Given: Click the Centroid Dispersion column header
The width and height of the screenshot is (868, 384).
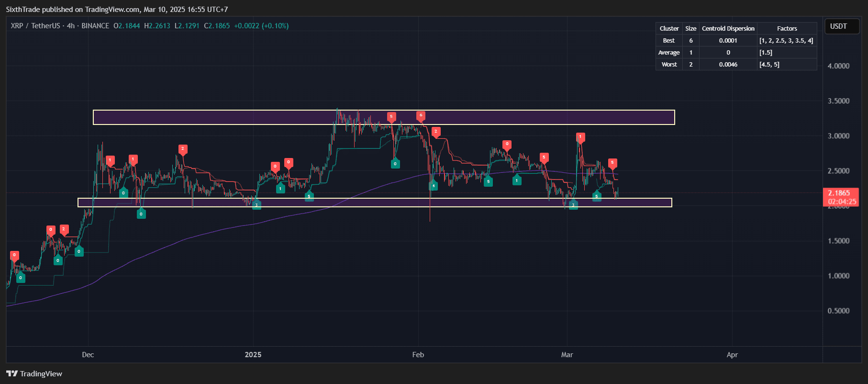Looking at the screenshot, I should point(728,29).
